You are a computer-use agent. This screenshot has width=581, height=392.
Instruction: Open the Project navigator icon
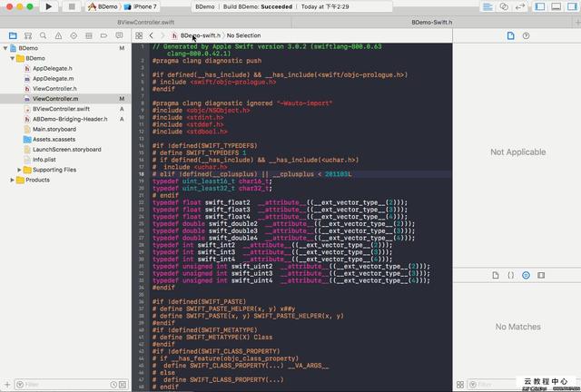13,35
